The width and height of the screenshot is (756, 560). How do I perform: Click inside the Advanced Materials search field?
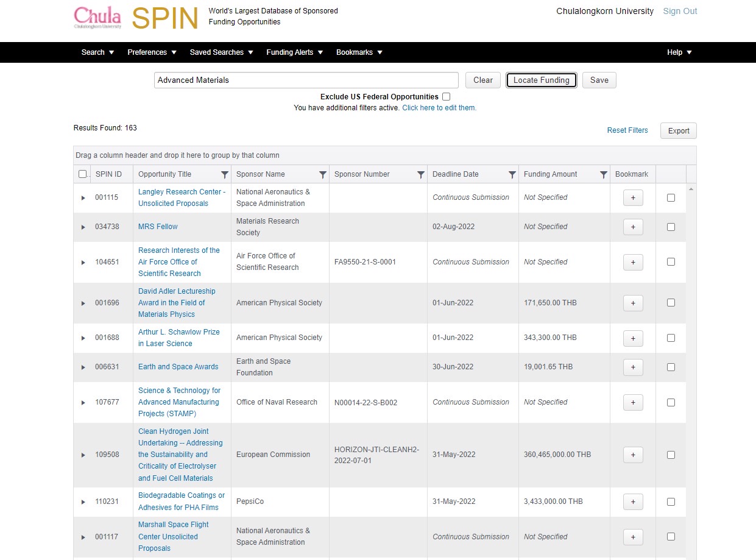tap(305, 80)
